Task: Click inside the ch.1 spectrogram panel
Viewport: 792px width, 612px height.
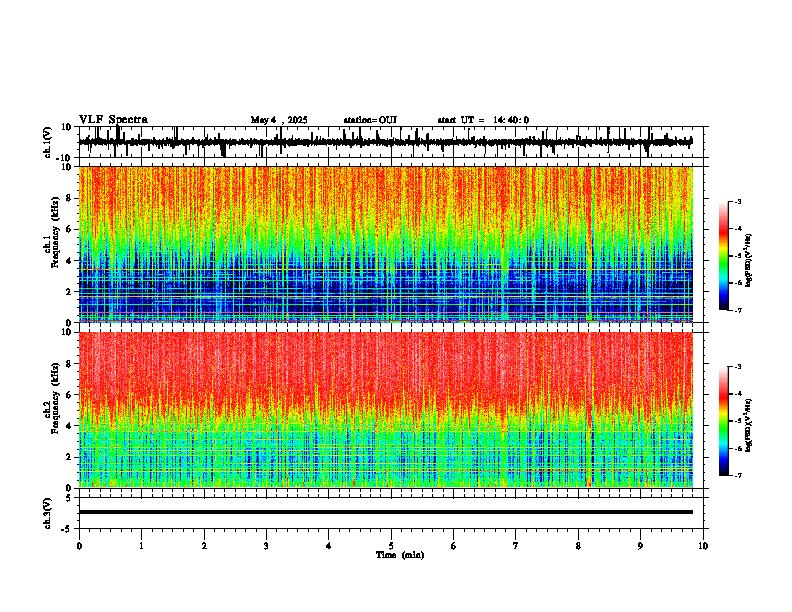Action: click(x=386, y=244)
